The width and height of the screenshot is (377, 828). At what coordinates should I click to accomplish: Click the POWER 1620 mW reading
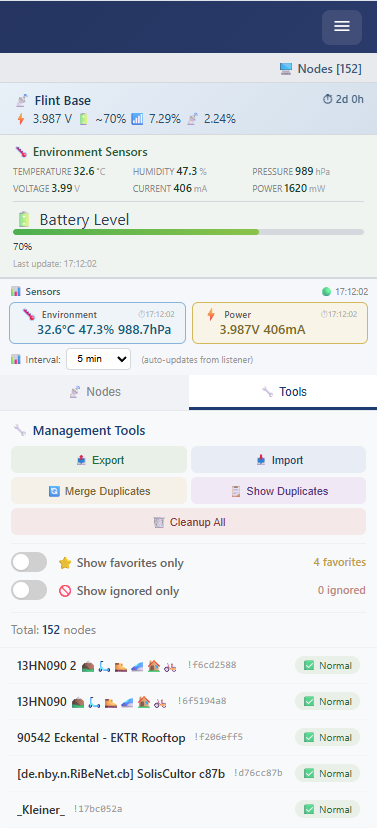[x=289, y=189]
